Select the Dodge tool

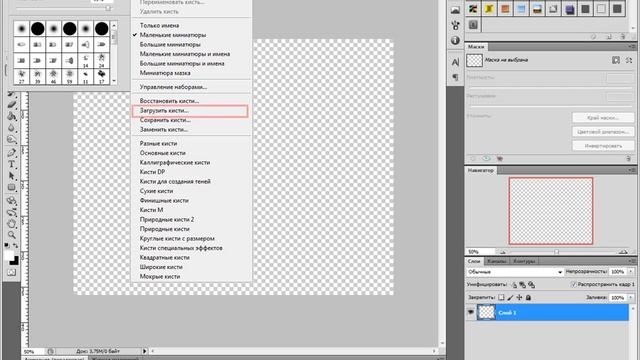(11, 140)
